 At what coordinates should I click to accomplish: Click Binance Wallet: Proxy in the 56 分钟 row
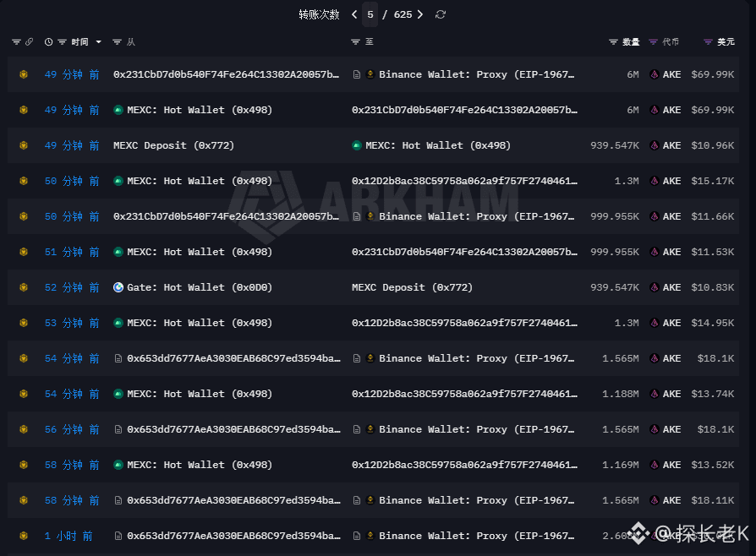[x=476, y=429]
